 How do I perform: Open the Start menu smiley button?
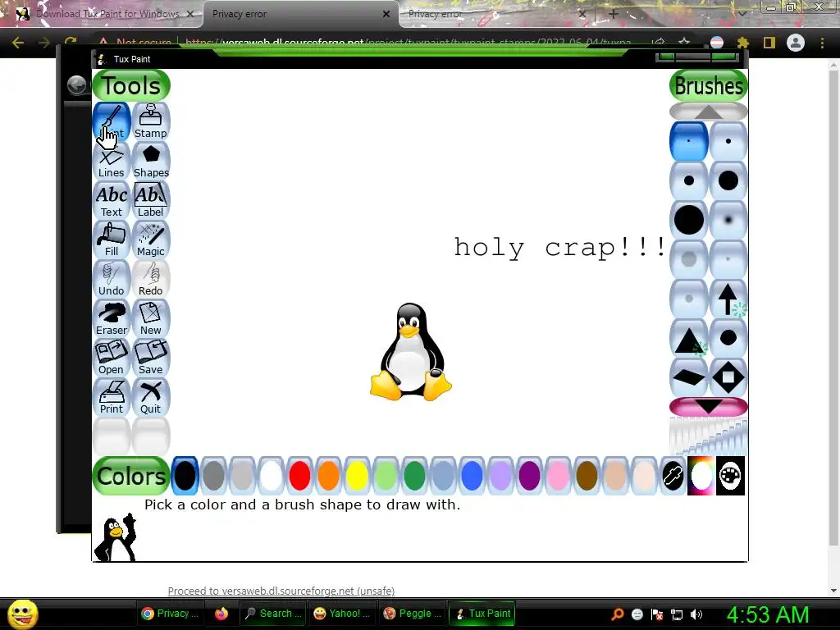click(x=22, y=614)
